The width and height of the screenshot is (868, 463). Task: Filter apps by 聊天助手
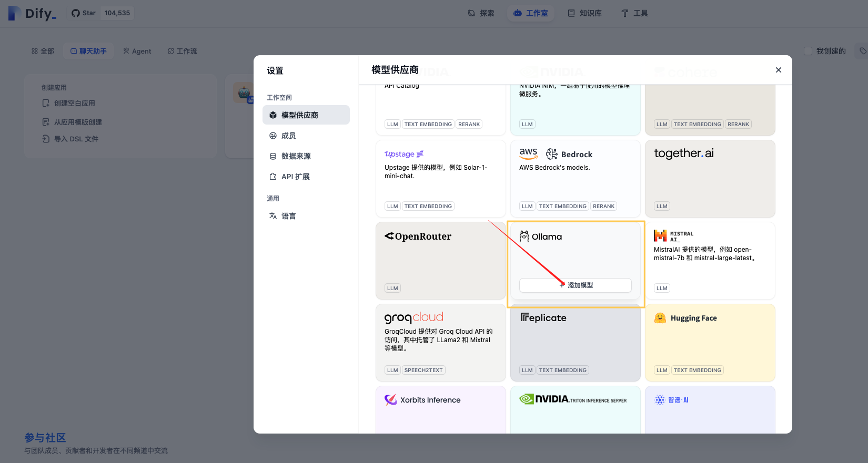(x=88, y=51)
